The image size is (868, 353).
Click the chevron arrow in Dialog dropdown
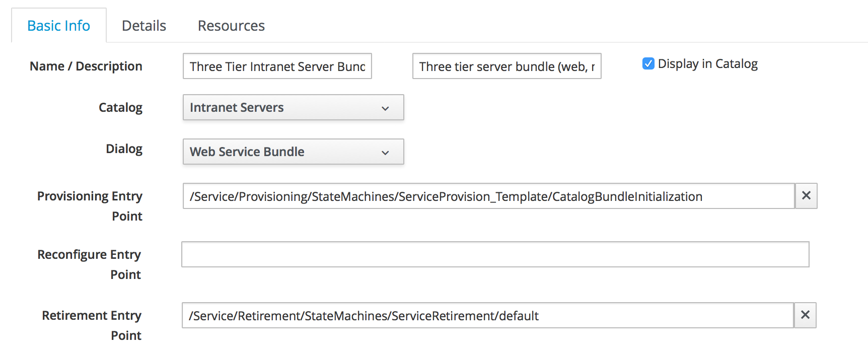(x=385, y=153)
